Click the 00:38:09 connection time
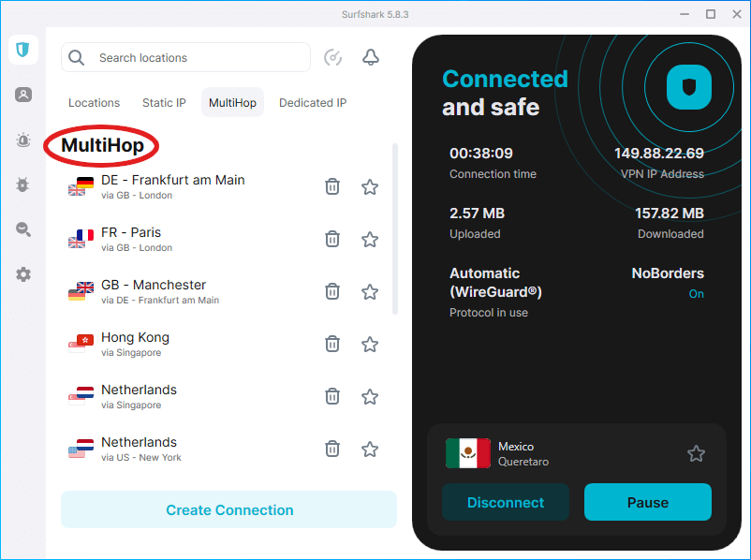This screenshot has height=560, width=751. (481, 154)
